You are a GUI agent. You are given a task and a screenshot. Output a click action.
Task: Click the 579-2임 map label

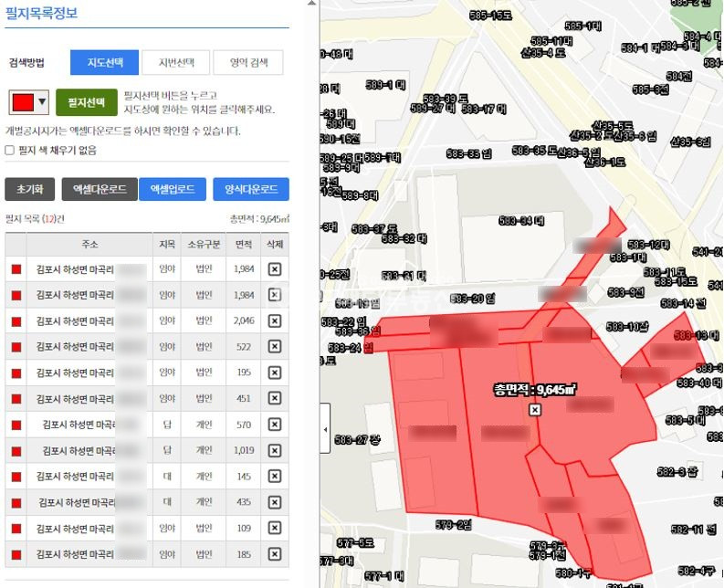[454, 524]
